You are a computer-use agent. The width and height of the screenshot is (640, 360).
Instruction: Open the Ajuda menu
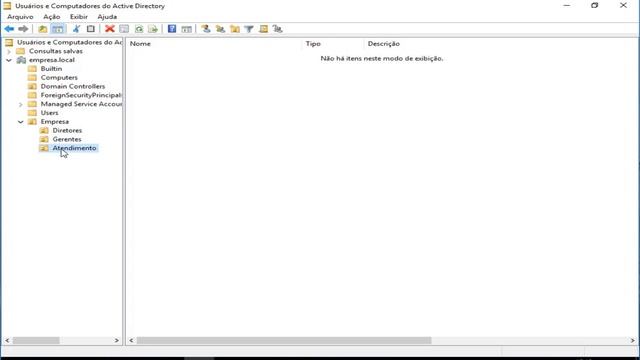point(107,17)
